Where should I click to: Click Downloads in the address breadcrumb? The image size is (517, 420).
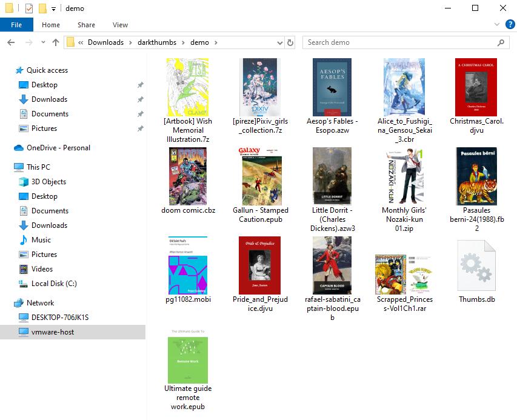click(105, 42)
